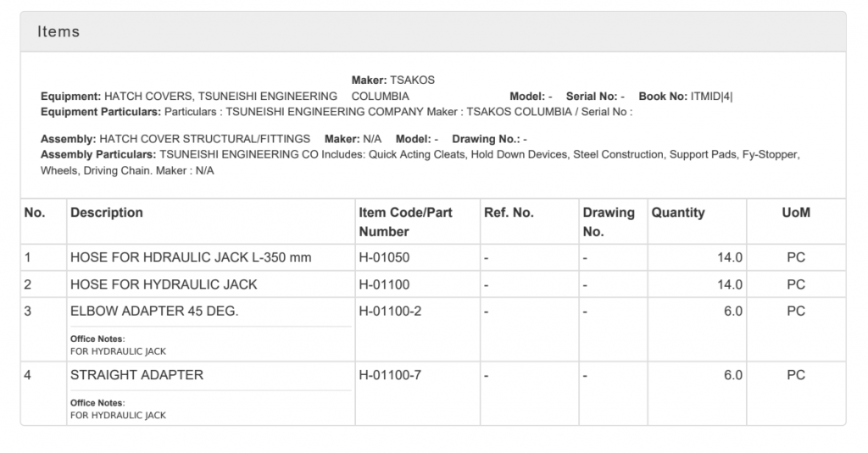Screen dimensions: 868x453
Task: Select the HOSE FOR HYDRAULIC JACK row description
Action: coord(164,285)
